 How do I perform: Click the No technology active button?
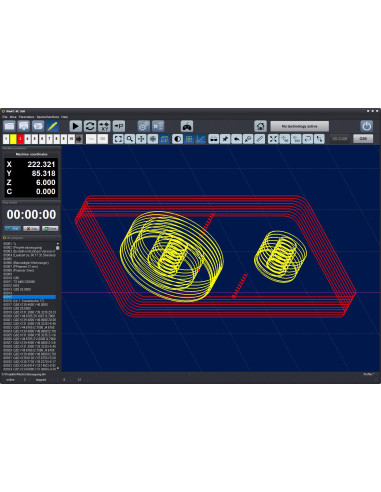[299, 126]
